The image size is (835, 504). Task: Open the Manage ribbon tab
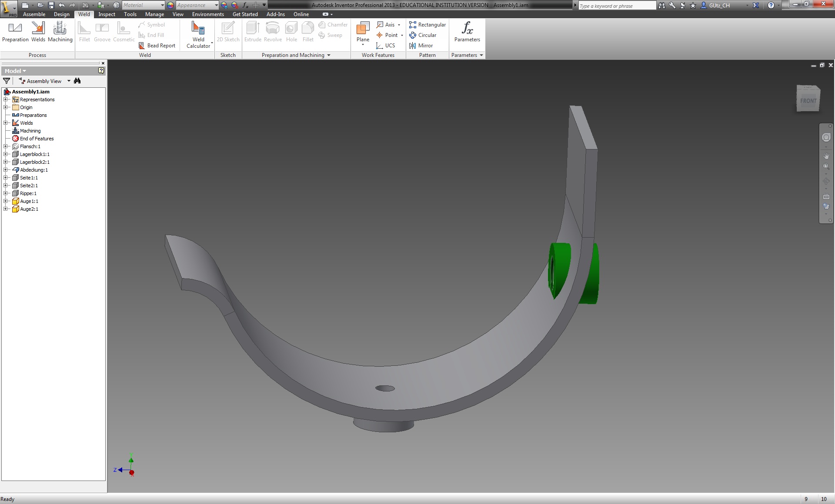point(154,14)
